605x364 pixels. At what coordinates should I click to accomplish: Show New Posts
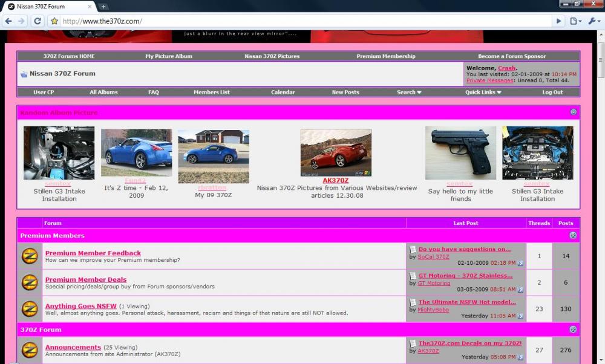tap(345, 92)
